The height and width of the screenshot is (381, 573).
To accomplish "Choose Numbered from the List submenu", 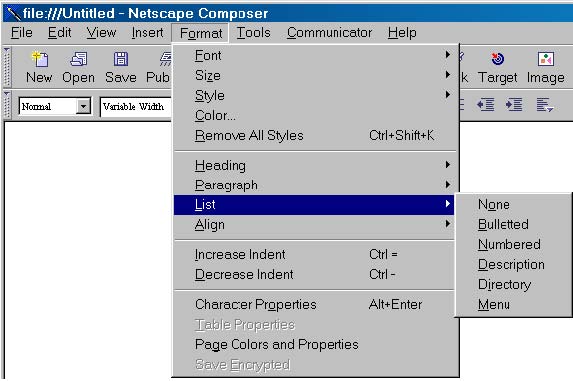I will click(509, 244).
